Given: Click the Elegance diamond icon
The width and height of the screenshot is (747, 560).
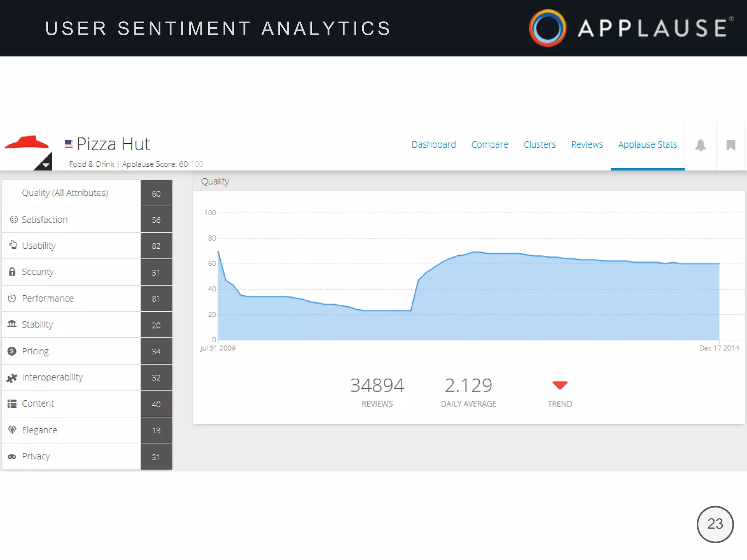Looking at the screenshot, I should click(x=12, y=430).
